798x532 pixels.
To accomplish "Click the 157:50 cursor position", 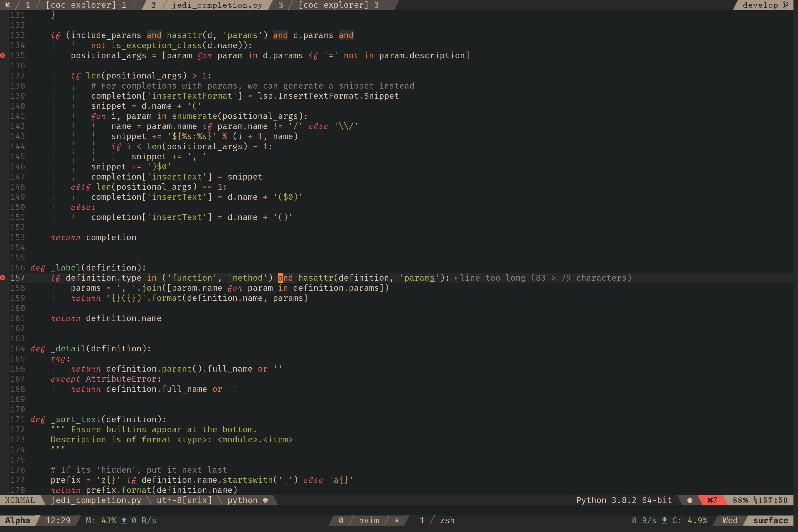I will tap(773, 500).
